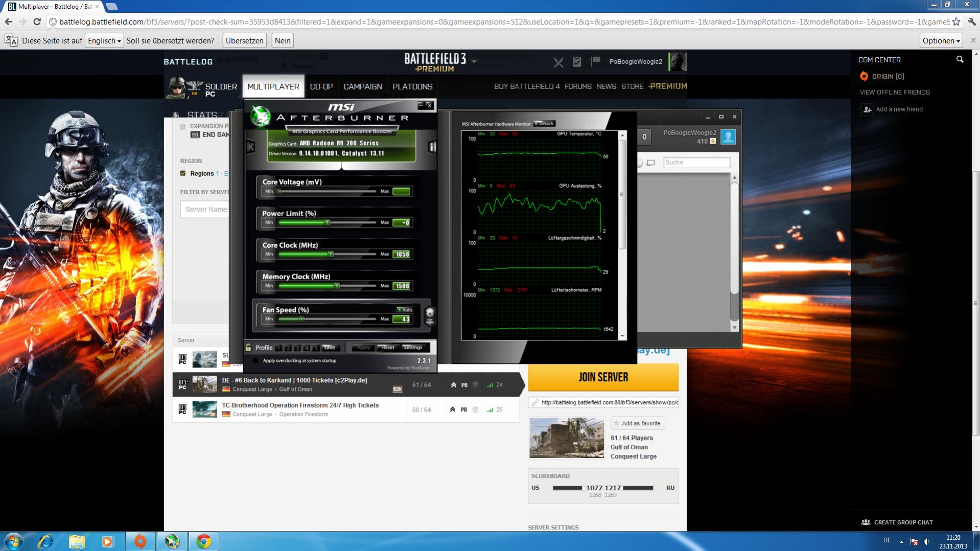This screenshot has height=551, width=980.
Task: Click the Afterburner Reset button
Action: (388, 348)
